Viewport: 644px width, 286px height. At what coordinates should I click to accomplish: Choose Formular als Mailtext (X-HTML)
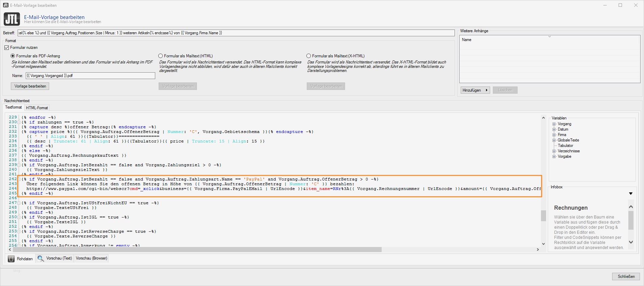point(308,56)
